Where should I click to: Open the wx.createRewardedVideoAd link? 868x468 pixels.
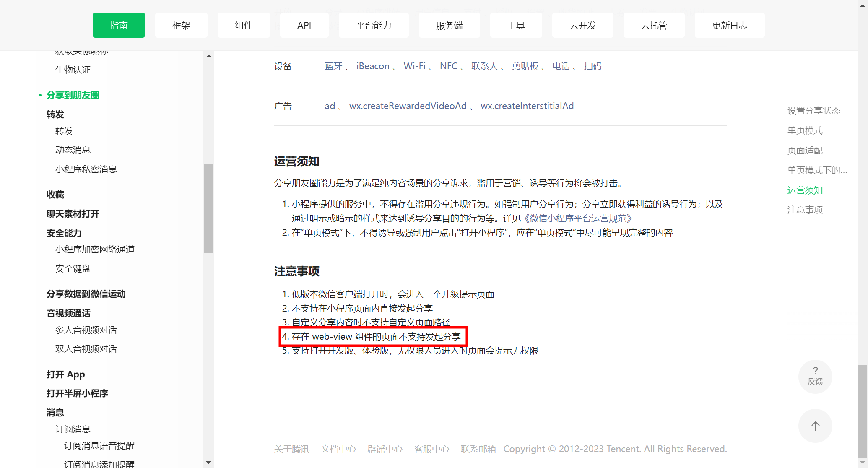coord(408,106)
